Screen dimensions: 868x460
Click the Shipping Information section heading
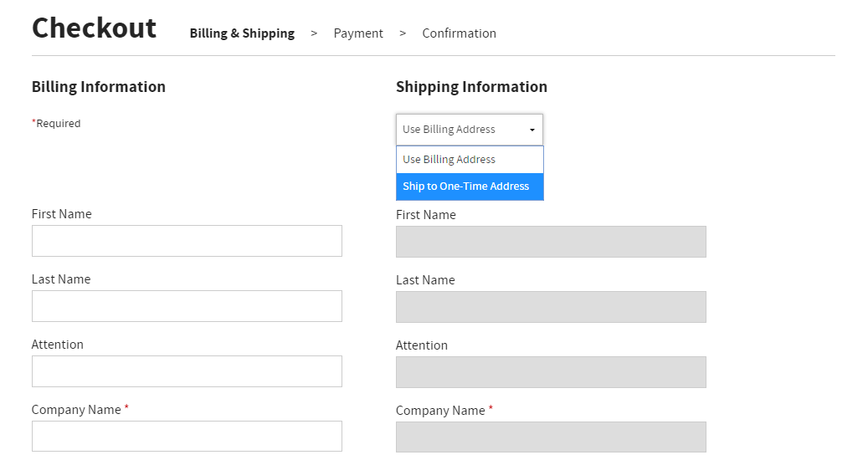point(471,87)
